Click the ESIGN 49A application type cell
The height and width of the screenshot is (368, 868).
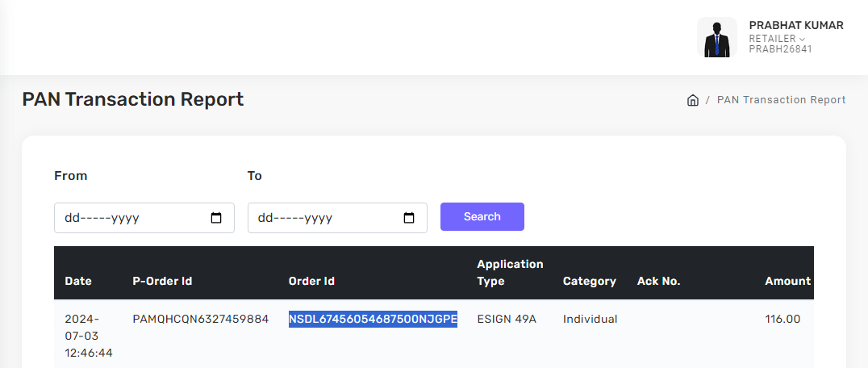[507, 319]
